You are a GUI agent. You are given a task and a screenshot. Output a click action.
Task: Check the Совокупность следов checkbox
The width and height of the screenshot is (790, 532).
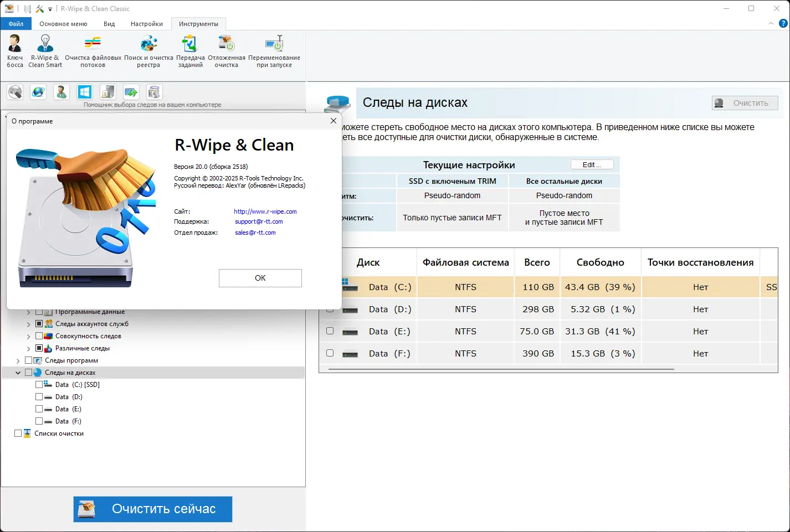[39, 335]
